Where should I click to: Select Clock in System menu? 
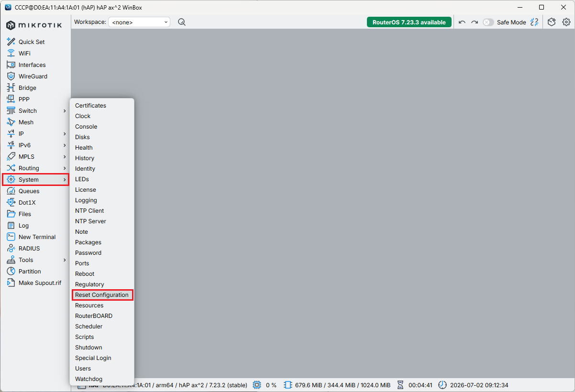[x=83, y=116]
